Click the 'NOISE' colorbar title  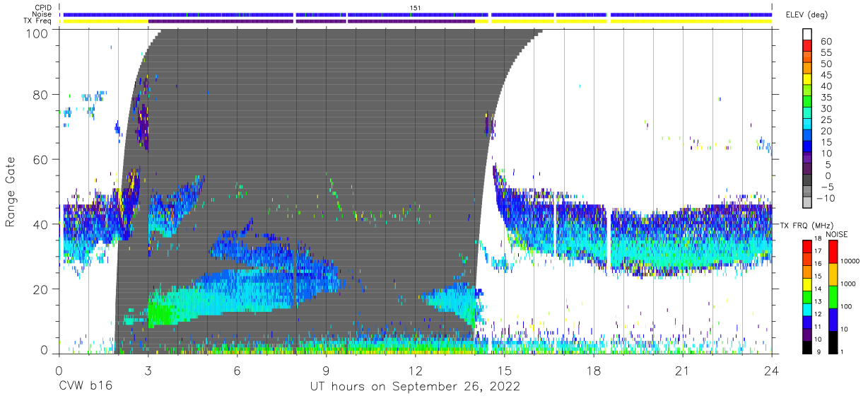tap(837, 234)
